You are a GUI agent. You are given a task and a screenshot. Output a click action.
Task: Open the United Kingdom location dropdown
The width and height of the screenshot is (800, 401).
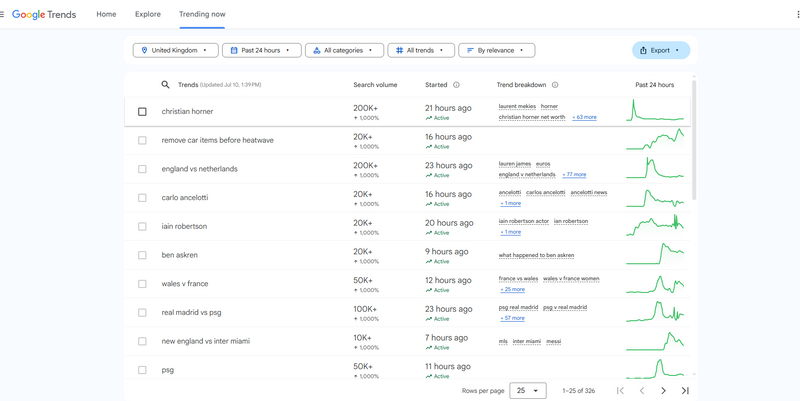tap(176, 51)
